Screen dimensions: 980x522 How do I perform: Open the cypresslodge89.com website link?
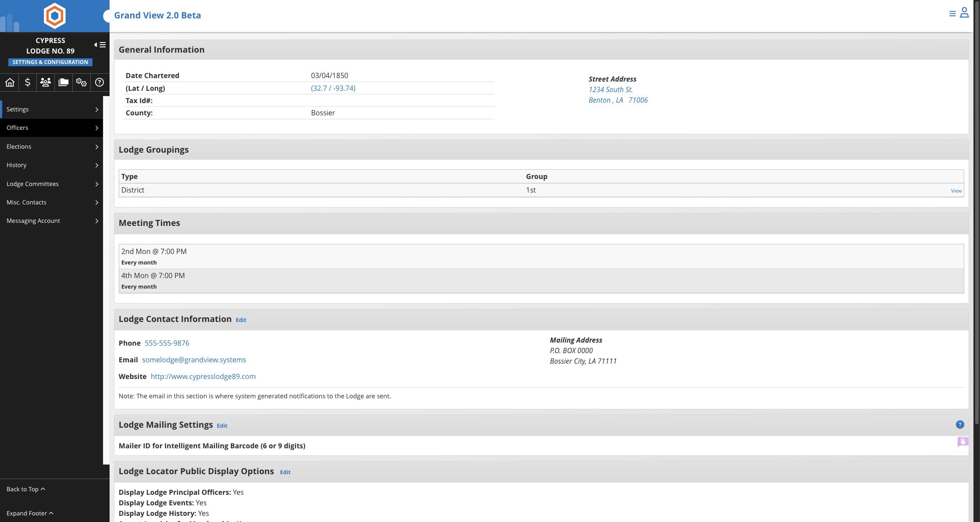tap(203, 376)
